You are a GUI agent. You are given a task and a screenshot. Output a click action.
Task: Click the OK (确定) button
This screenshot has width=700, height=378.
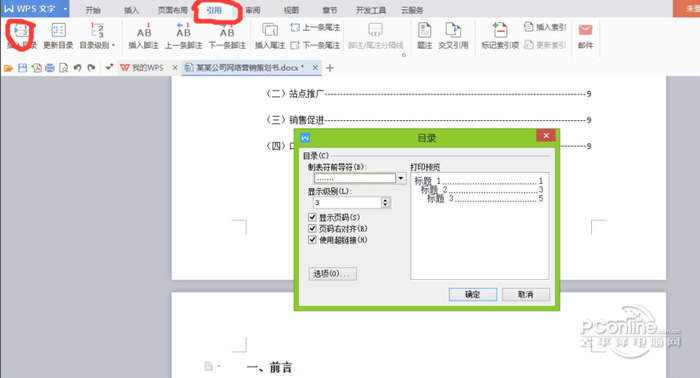(x=473, y=295)
